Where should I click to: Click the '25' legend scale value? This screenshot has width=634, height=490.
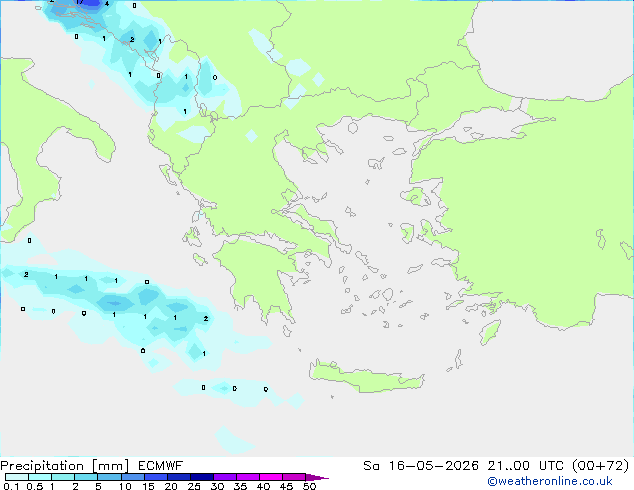(x=194, y=486)
